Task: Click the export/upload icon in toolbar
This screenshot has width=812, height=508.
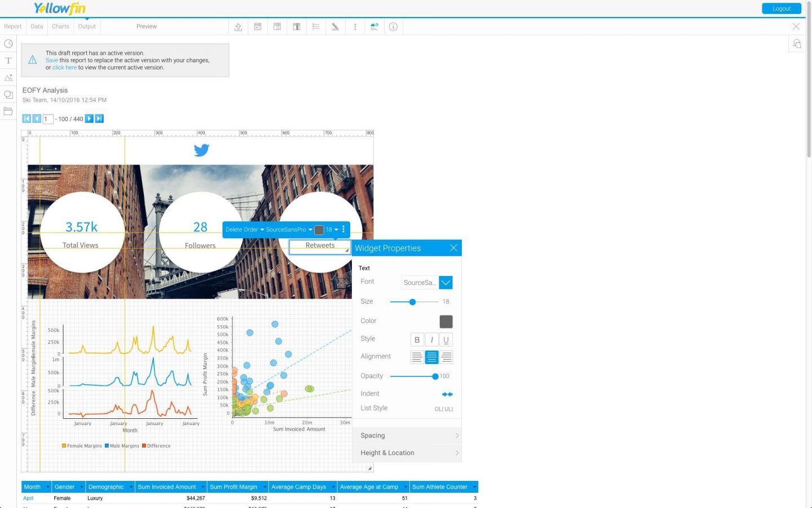Action: [239, 27]
